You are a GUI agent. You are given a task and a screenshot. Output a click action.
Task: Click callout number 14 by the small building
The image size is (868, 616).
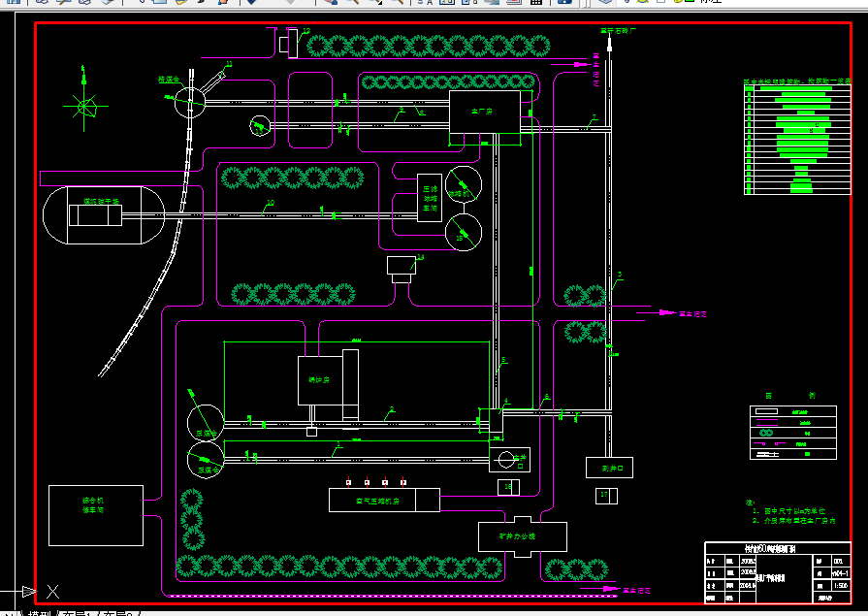coord(420,257)
